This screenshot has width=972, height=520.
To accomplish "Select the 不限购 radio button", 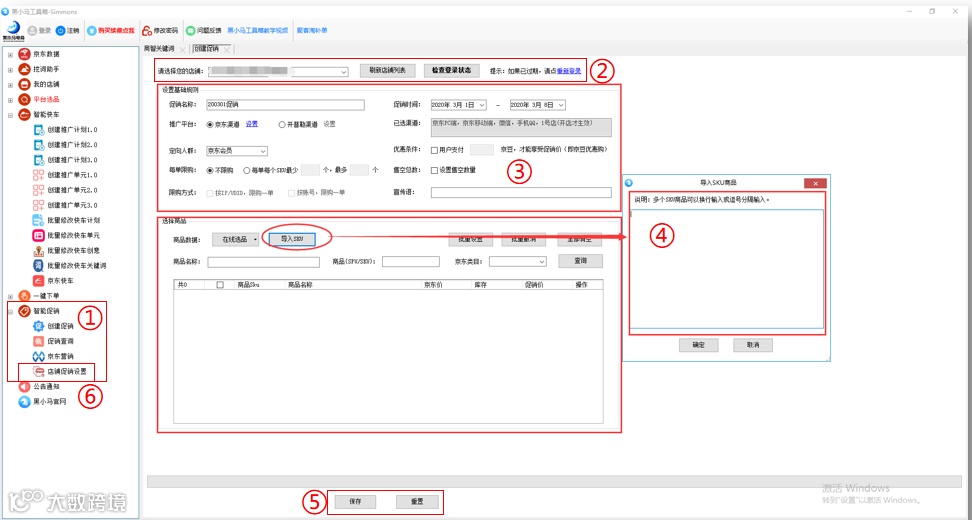I will 210,170.
